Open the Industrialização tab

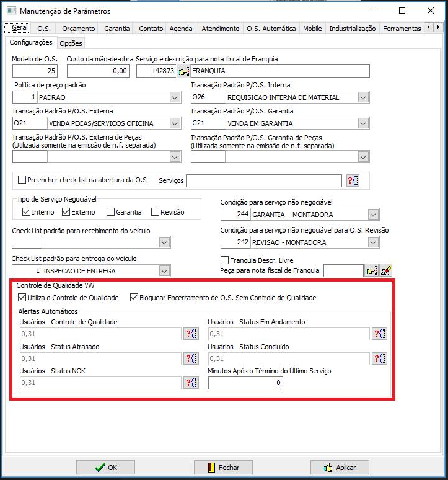click(x=353, y=29)
